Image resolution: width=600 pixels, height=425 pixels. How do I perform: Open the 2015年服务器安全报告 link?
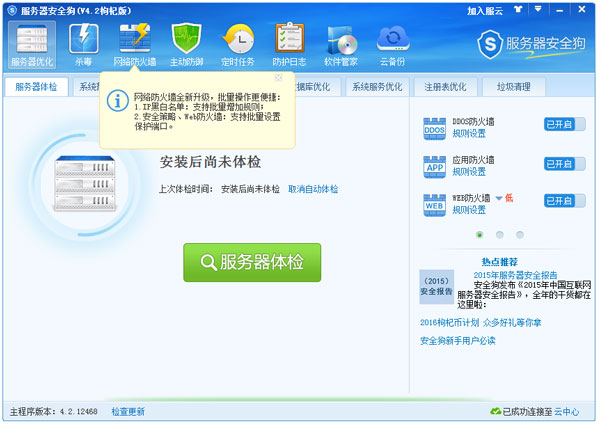tap(515, 275)
